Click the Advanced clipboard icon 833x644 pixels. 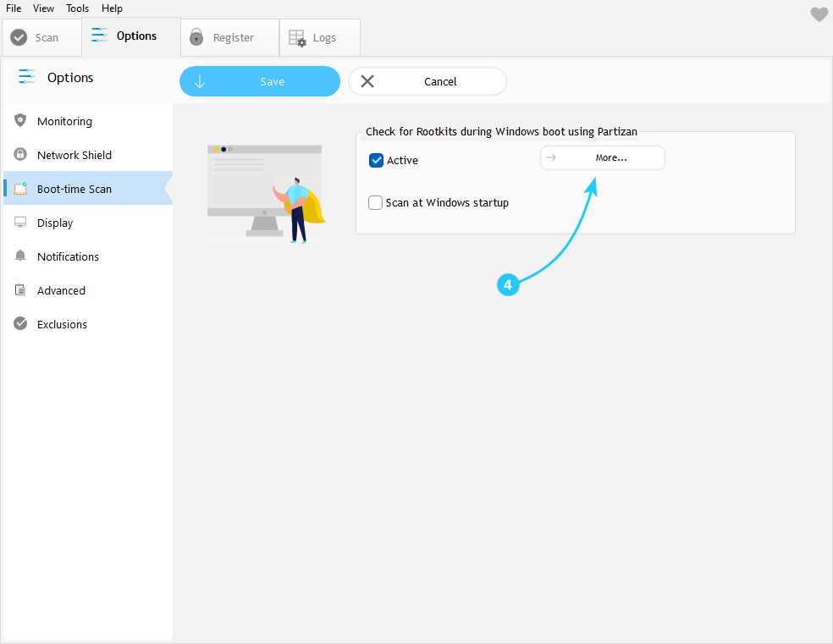coord(21,290)
